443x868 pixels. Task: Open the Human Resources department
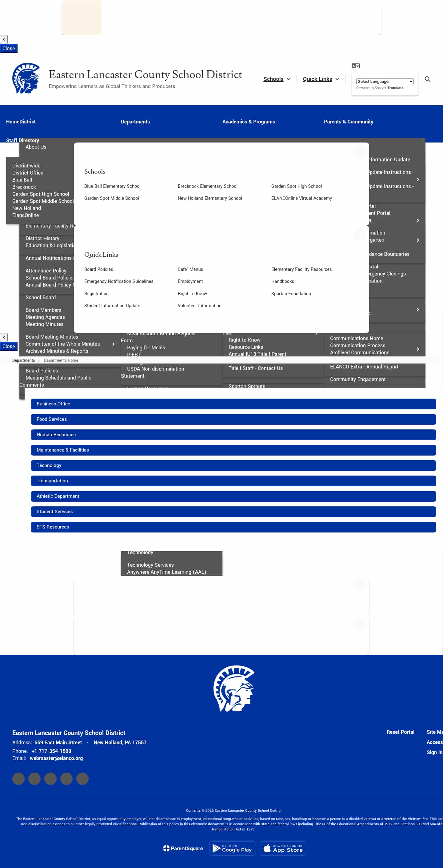tap(233, 435)
